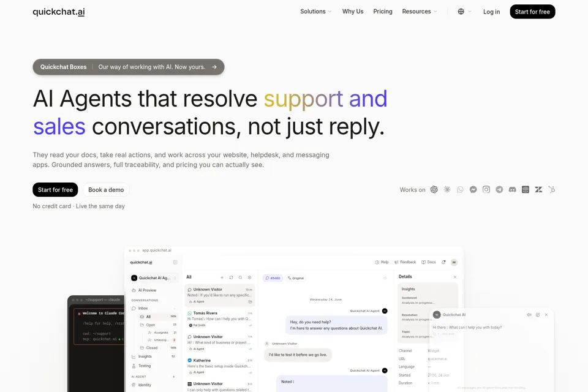The width and height of the screenshot is (588, 392).
Task: Click the "I'd like to test it before we go live." message
Action: pyautogui.click(x=298, y=355)
